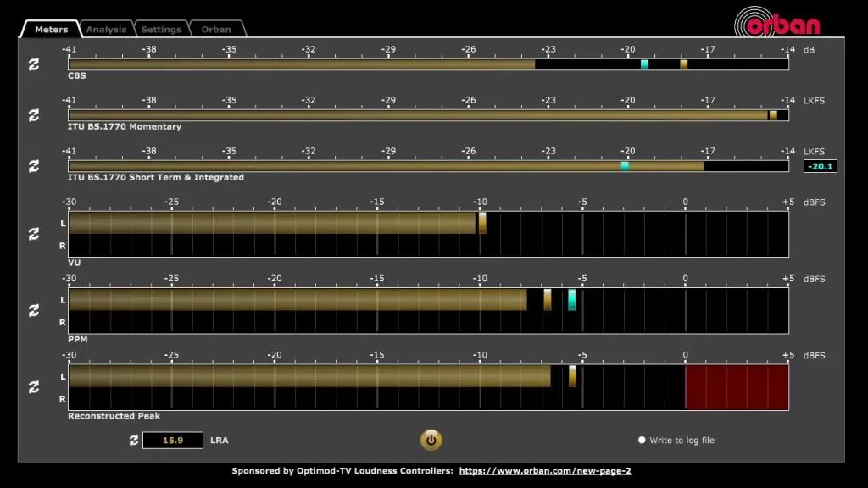
Task: Reset the Reconstructed Peak meter
Action: [34, 385]
